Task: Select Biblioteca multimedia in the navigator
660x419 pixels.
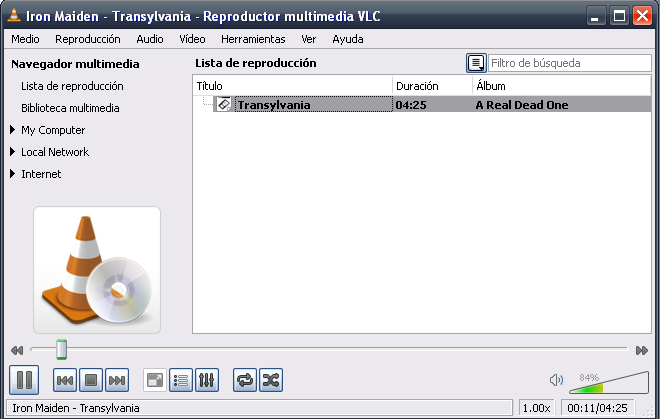Action: pos(70,108)
